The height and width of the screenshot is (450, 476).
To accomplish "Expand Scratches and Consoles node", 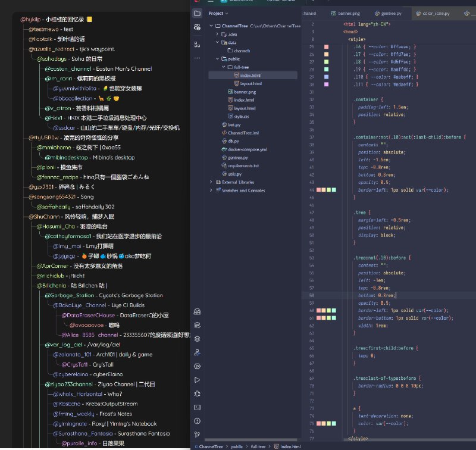I will click(211, 190).
